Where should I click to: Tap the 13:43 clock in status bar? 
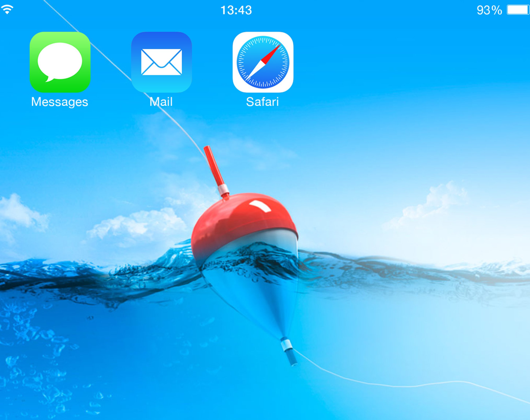click(236, 10)
